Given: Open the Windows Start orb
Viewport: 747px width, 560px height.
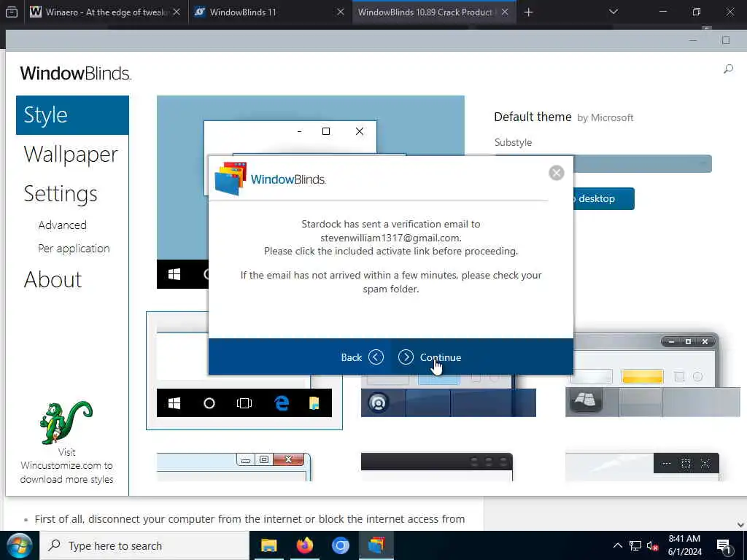Looking at the screenshot, I should pos(20,545).
